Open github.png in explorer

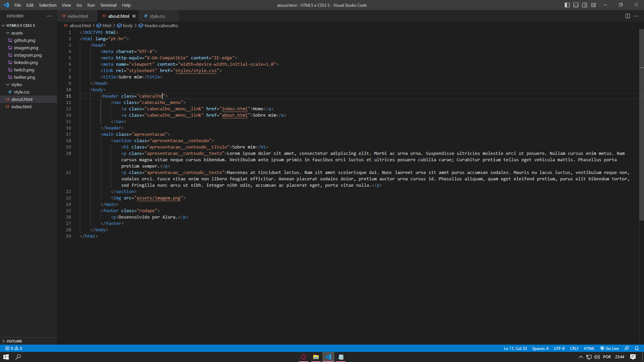pyautogui.click(x=29, y=40)
